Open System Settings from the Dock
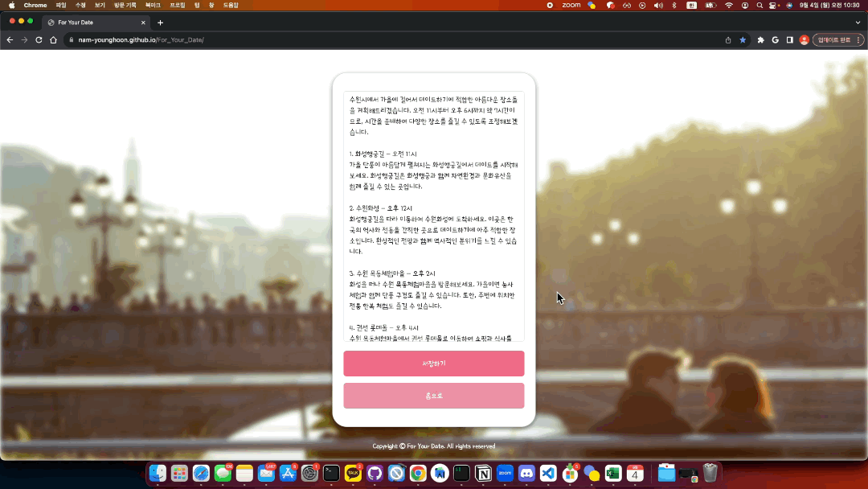868x489 pixels. [x=309, y=473]
